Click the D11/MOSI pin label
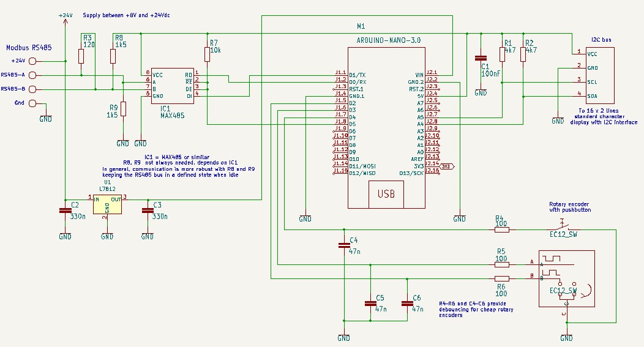644x347 pixels. coord(362,166)
